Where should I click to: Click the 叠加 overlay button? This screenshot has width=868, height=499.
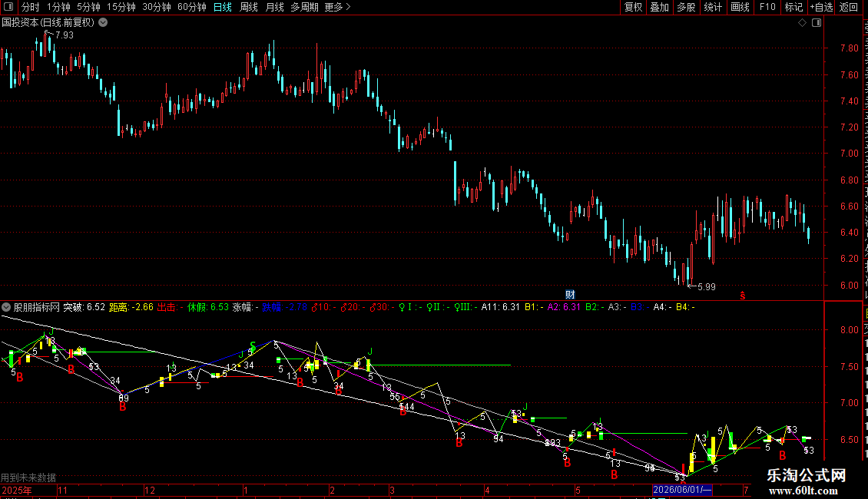pos(659,7)
